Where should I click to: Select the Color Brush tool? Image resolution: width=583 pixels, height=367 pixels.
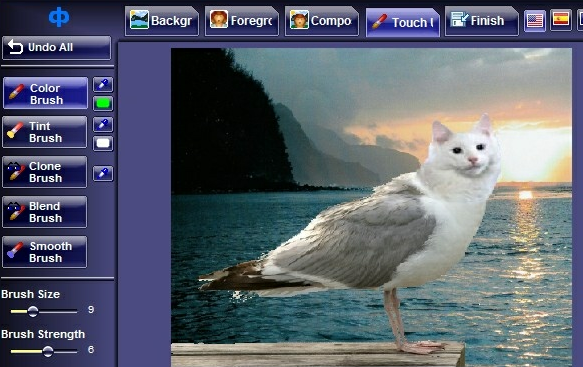45,93
